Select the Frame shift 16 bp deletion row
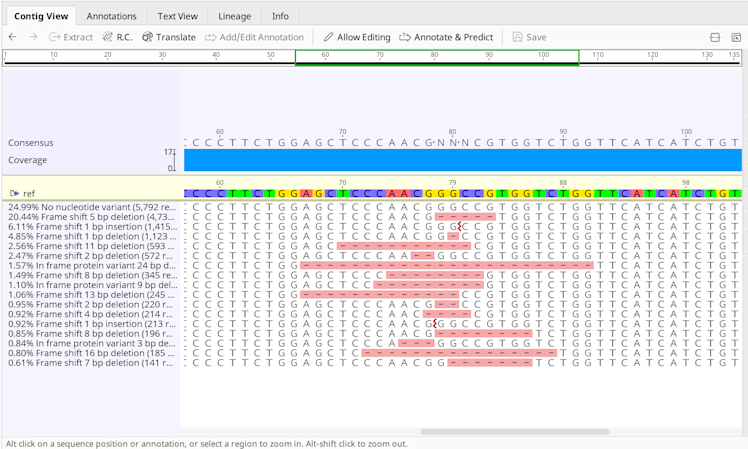The width and height of the screenshot is (748, 449). [x=92, y=353]
